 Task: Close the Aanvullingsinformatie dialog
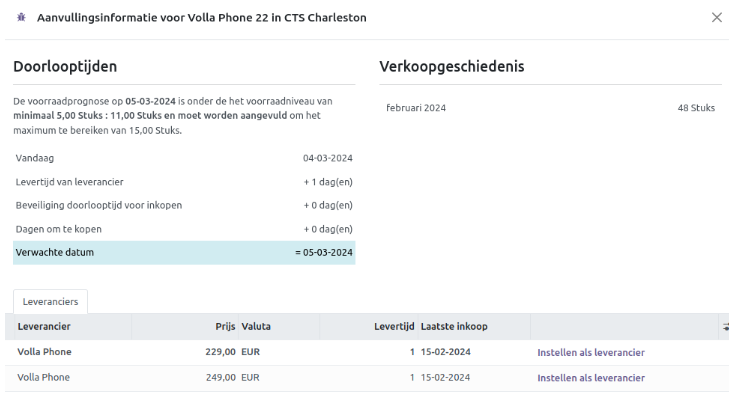(x=716, y=18)
